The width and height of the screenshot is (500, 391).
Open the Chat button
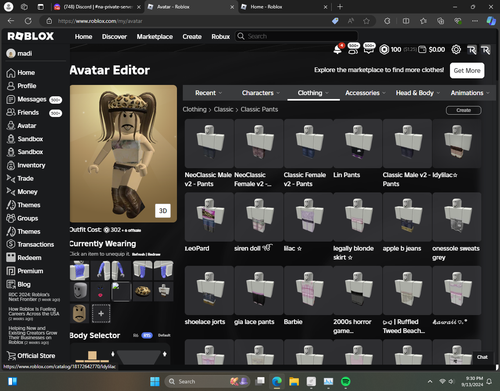(x=482, y=357)
